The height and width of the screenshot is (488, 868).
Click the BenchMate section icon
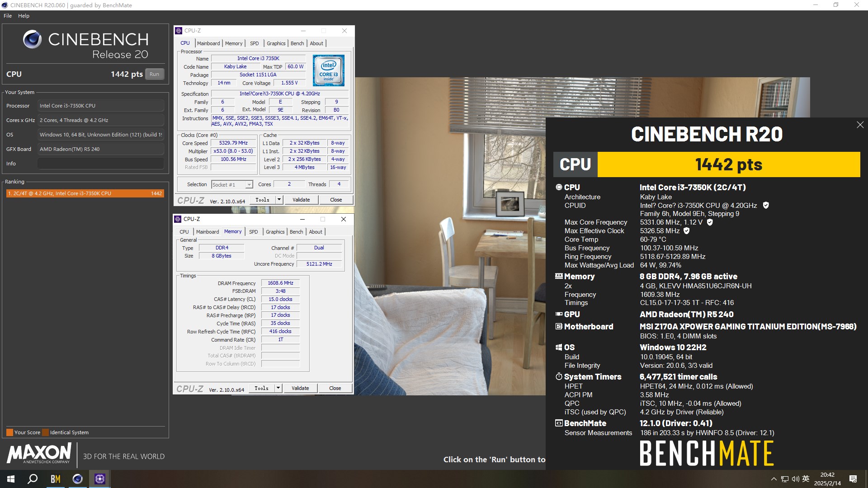559,423
